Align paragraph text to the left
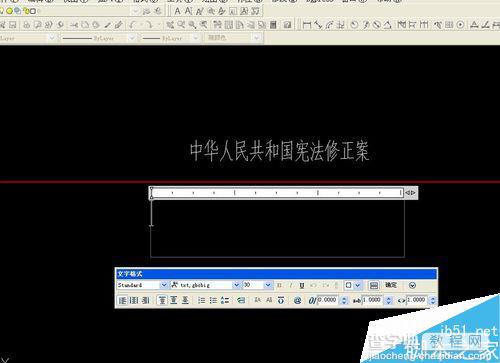Image resolution: width=500 pixels, height=363 pixels. tap(122, 300)
